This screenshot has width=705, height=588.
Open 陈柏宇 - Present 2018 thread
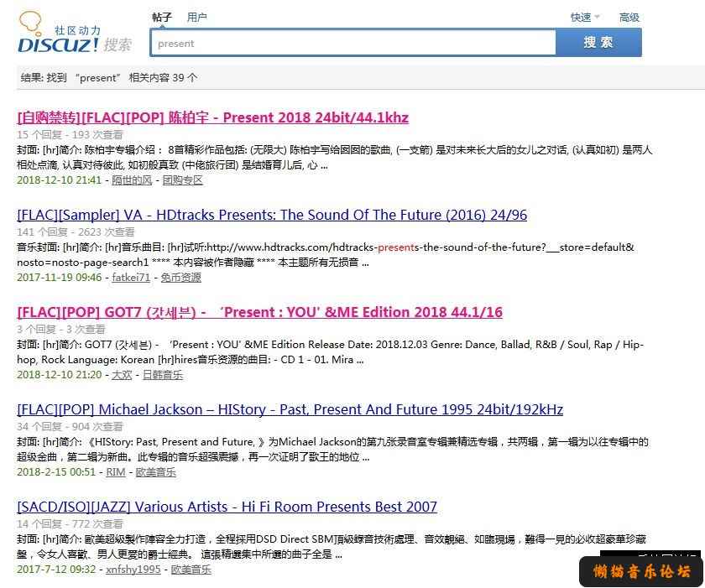point(212,117)
